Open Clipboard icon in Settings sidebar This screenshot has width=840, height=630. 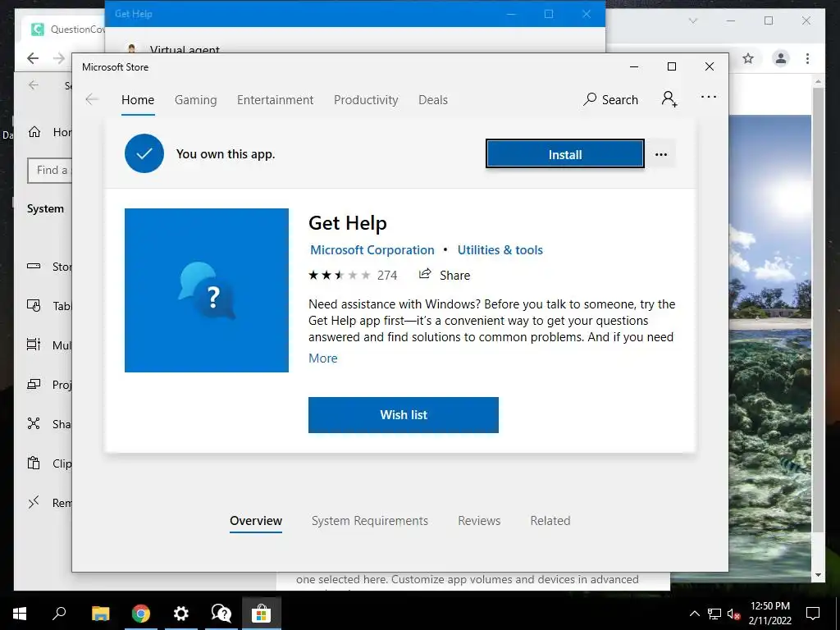pyautogui.click(x=34, y=463)
